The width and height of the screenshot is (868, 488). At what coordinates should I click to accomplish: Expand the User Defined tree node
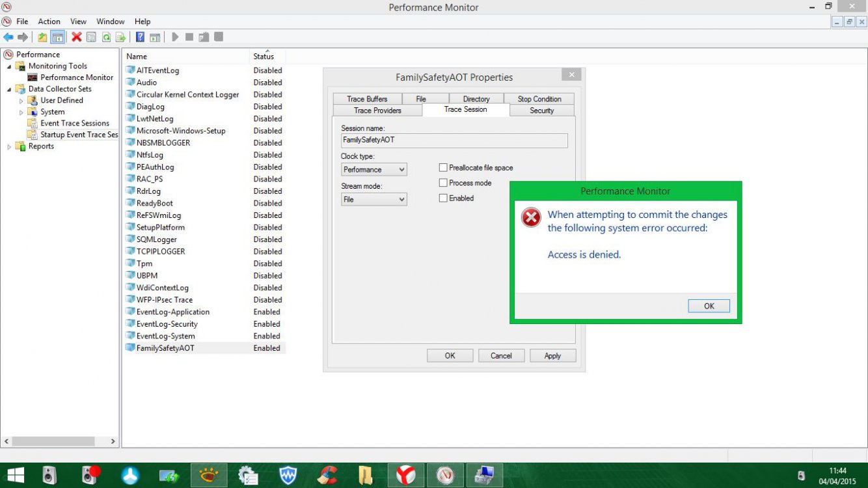pos(21,101)
